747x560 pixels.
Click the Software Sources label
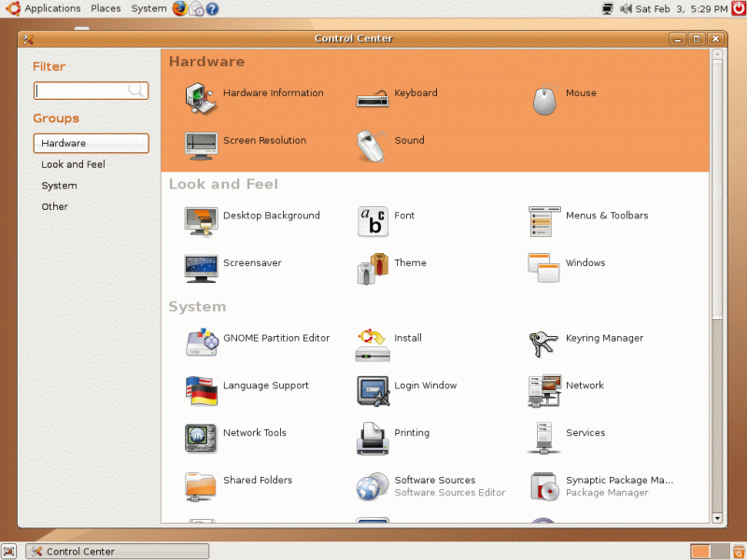tap(435, 480)
